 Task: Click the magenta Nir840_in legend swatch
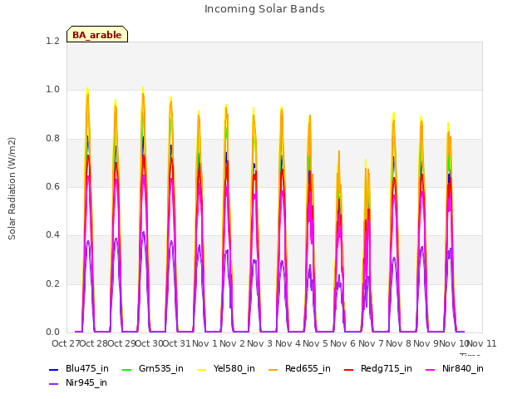pos(431,369)
